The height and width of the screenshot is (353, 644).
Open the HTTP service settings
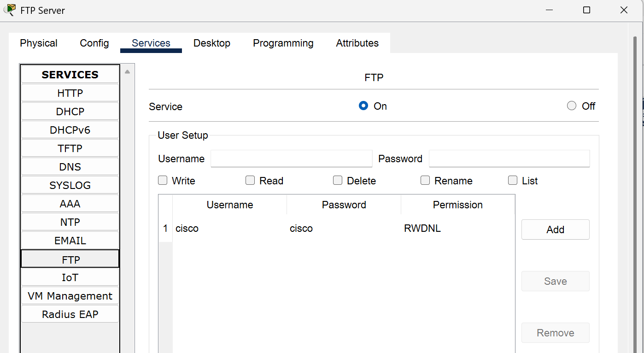pos(70,93)
